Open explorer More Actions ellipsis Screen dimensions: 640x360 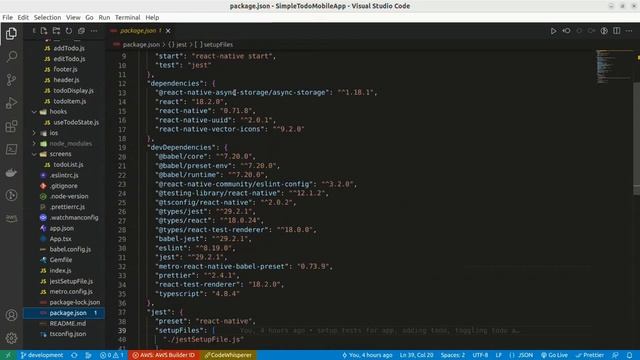coord(94,31)
